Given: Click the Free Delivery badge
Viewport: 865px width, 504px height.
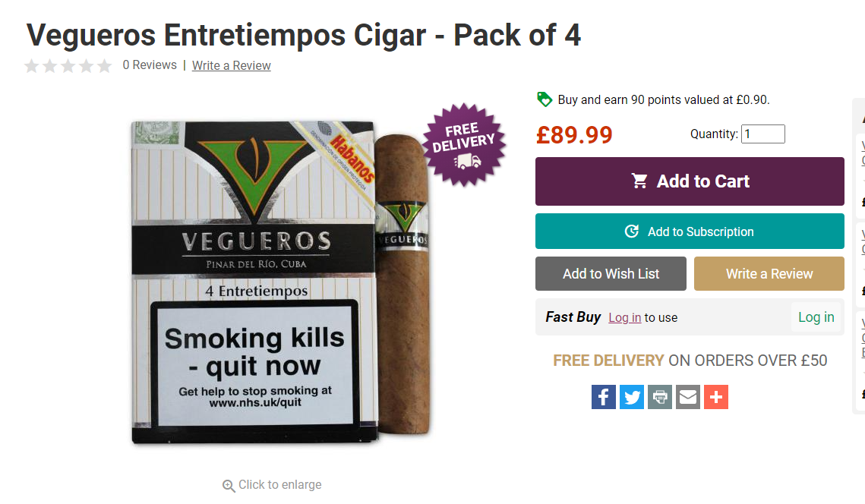Looking at the screenshot, I should pyautogui.click(x=464, y=144).
